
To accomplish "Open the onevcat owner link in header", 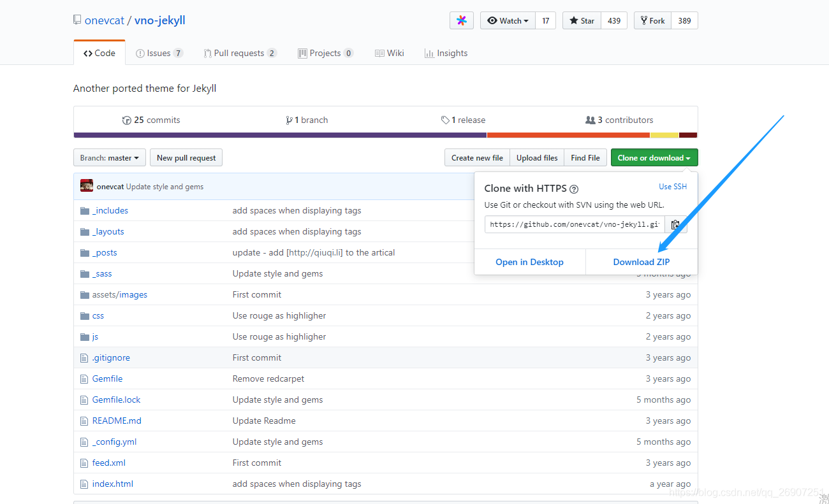I will click(x=105, y=20).
